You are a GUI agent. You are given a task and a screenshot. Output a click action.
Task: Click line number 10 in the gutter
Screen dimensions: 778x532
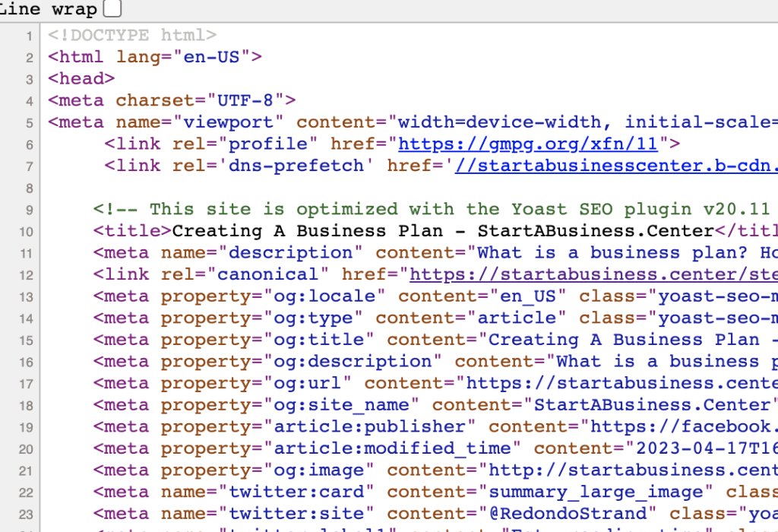pos(26,230)
